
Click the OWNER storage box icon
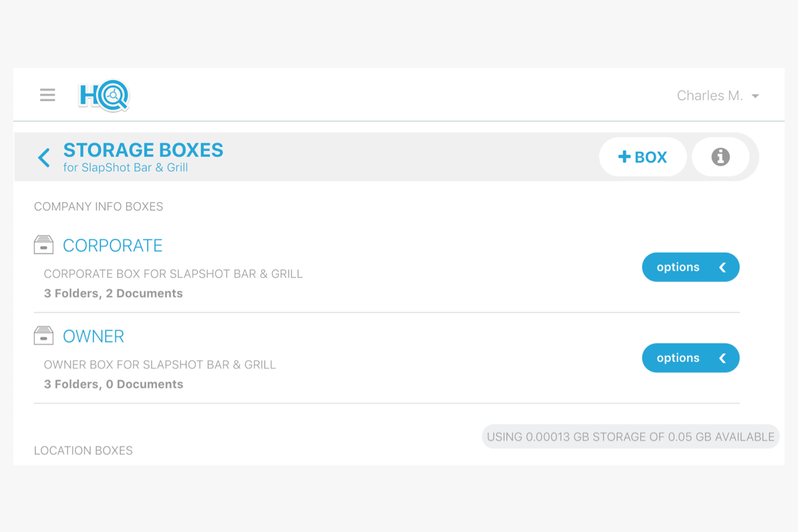coord(43,335)
